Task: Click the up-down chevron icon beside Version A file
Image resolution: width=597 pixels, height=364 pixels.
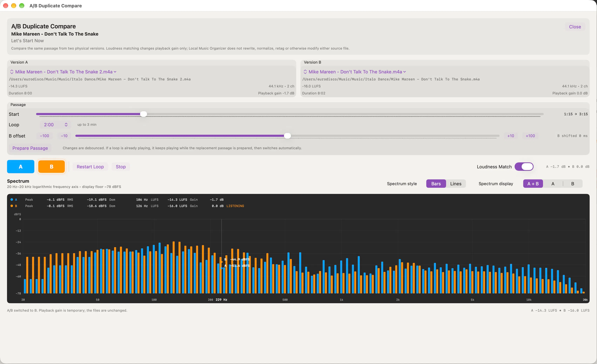Action: [12, 72]
